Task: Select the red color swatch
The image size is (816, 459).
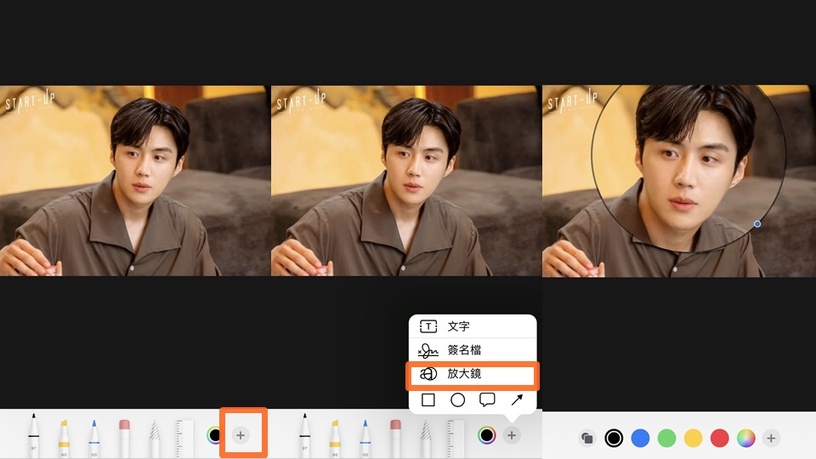Action: coord(719,438)
